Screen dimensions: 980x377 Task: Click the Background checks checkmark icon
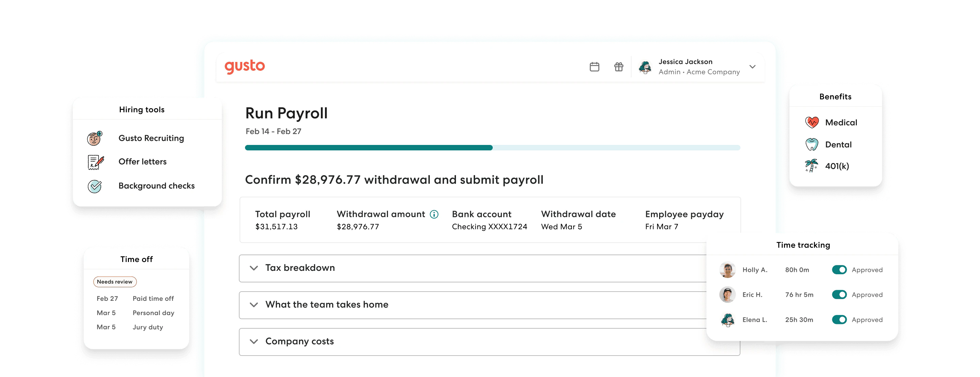click(95, 186)
